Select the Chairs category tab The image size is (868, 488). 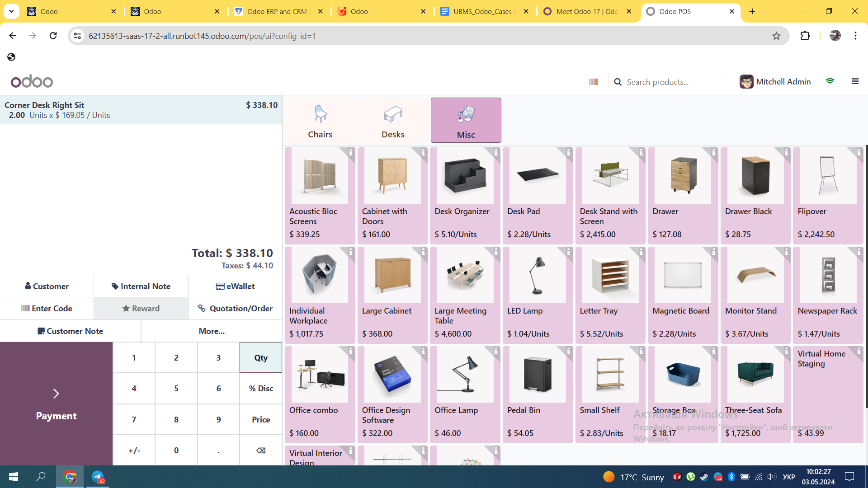(x=320, y=121)
